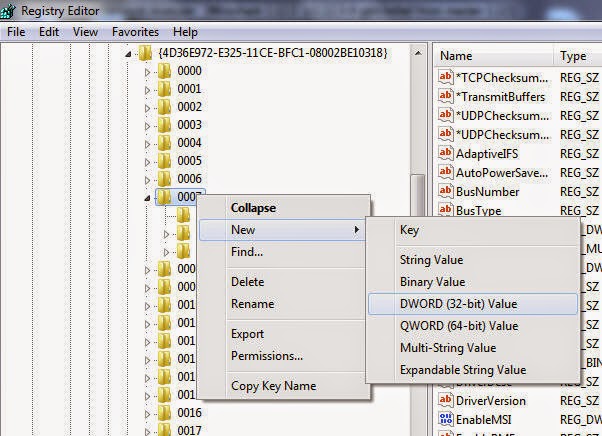The height and width of the screenshot is (436, 602).
Task: Expand the 0001 key
Action: 147,90
